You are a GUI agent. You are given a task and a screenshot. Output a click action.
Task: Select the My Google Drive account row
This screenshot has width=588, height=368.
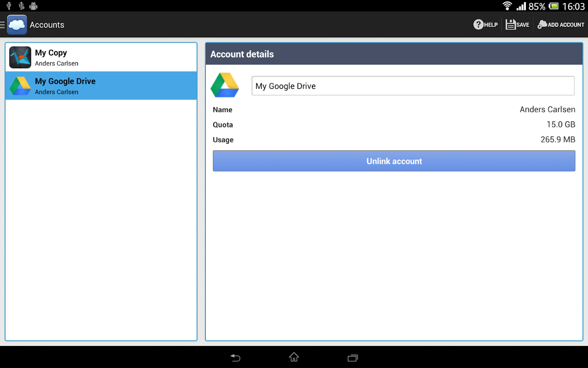pyautogui.click(x=101, y=86)
